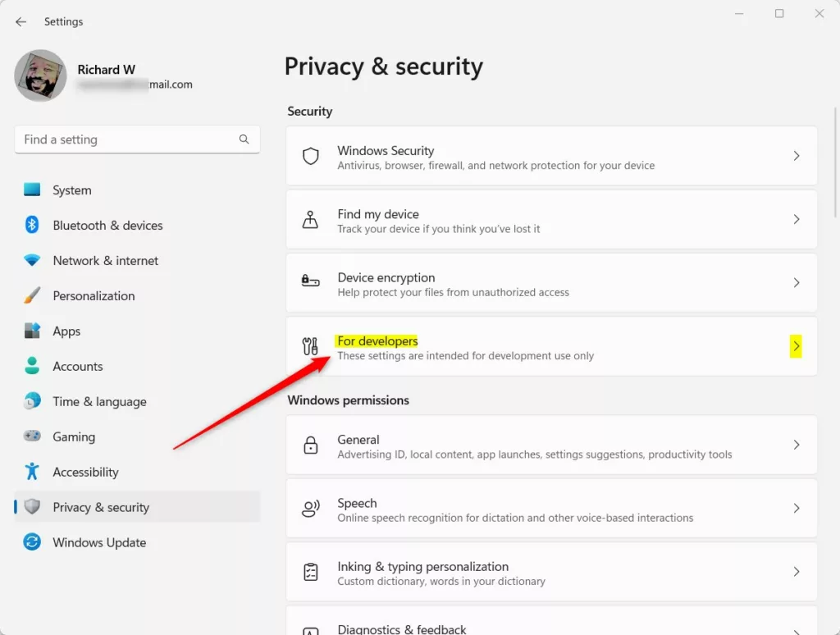Select Privacy & security label in sidebar
Screen dimensions: 840x635
(x=101, y=508)
